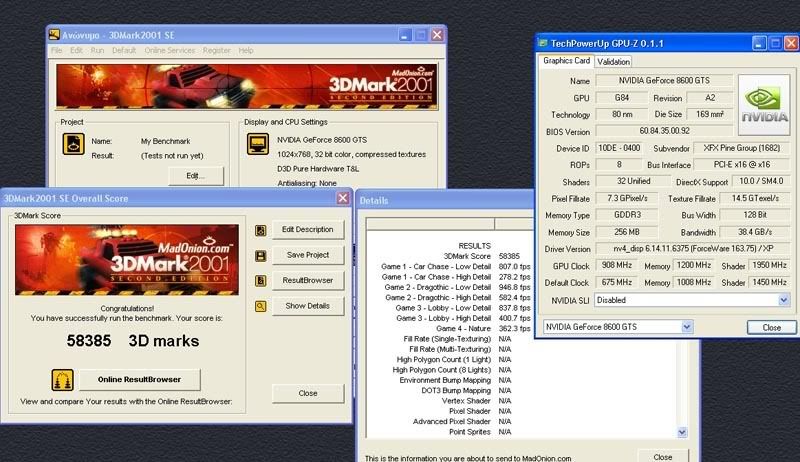The height and width of the screenshot is (462, 800).
Task: Click the Online ResultBrowser tree icon
Action: click(62, 380)
